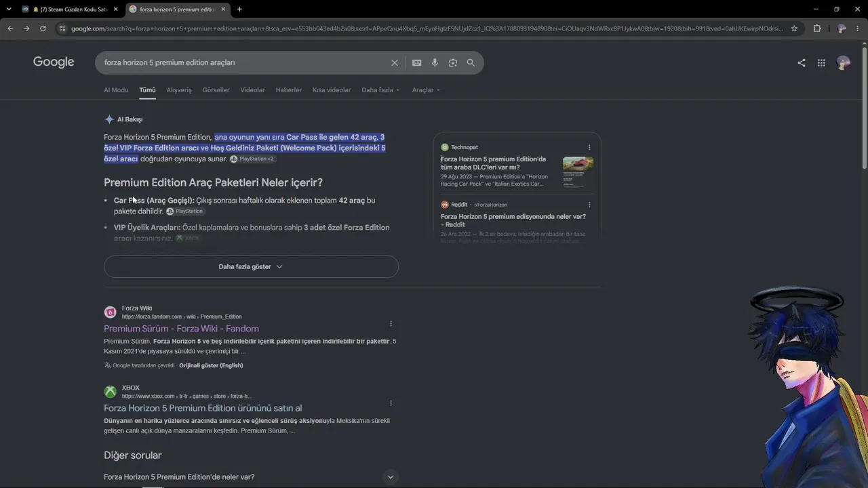Open a new browser tab
The height and width of the screenshot is (488, 868).
pyautogui.click(x=239, y=9)
